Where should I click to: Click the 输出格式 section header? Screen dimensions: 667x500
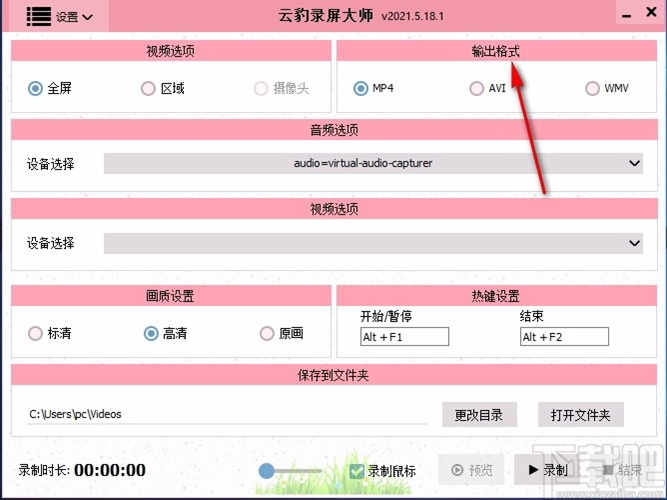pos(496,51)
